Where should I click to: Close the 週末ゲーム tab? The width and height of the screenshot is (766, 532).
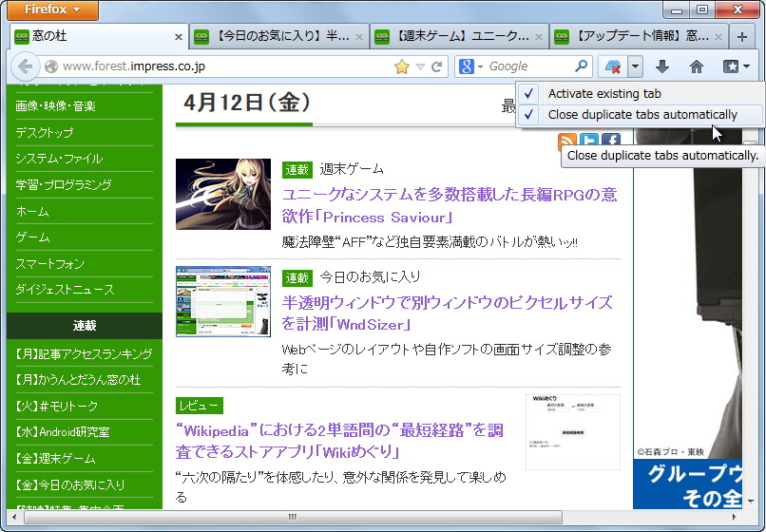click(538, 37)
